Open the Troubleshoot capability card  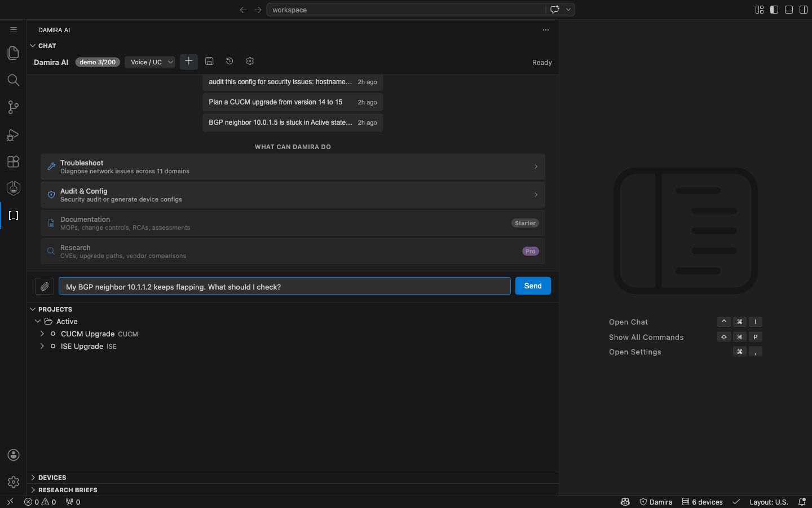click(x=293, y=167)
